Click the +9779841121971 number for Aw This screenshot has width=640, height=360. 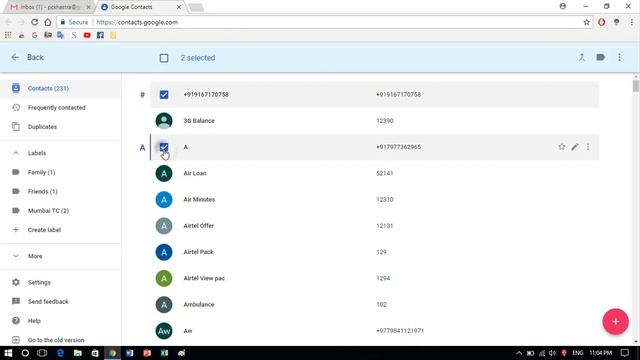tap(400, 331)
